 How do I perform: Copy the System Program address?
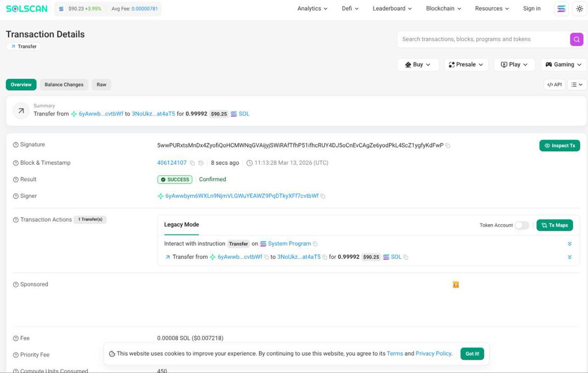pos(316,244)
